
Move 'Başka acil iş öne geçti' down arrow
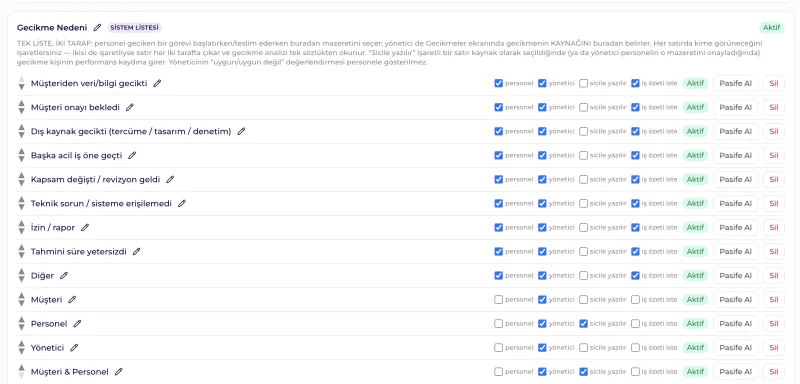pyautogui.click(x=21, y=159)
